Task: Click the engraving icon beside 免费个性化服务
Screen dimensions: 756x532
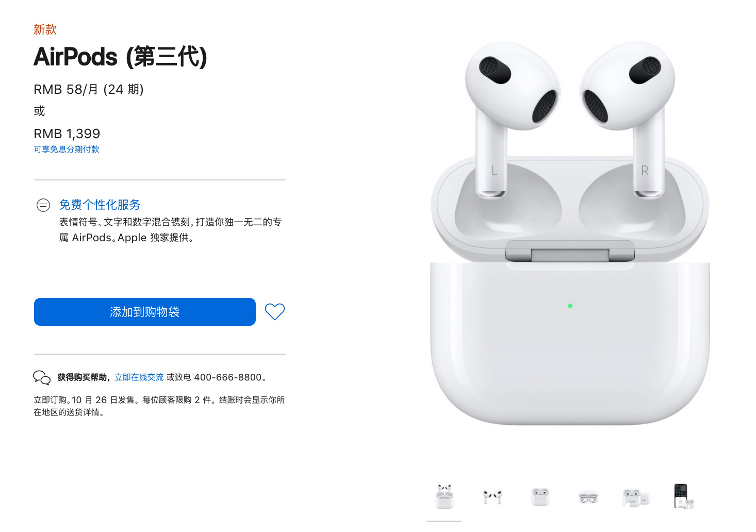Action: tap(43, 205)
